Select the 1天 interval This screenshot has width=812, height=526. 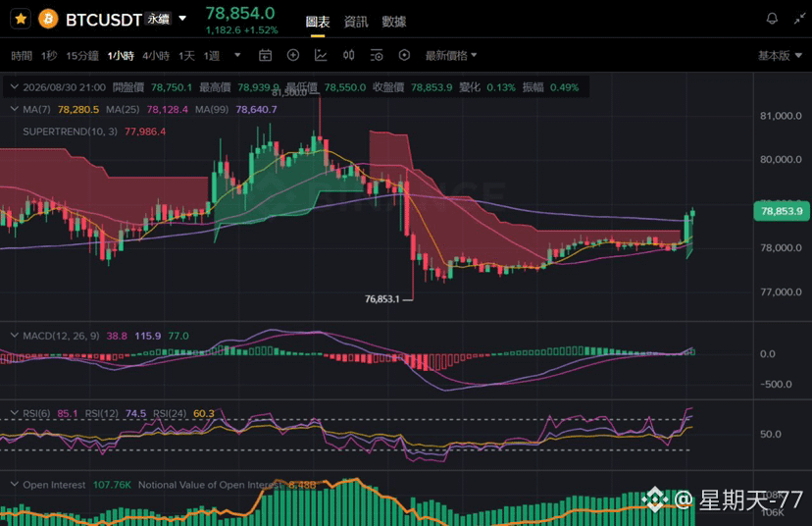186,56
